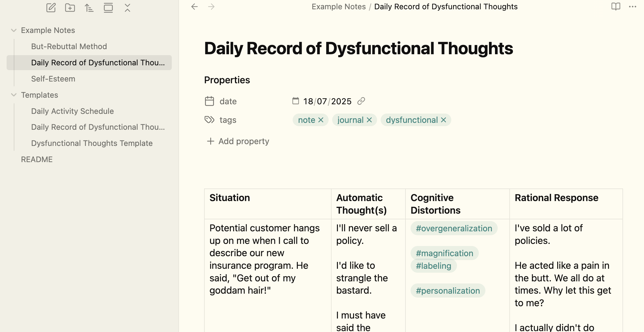Remove the journal tag
The image size is (644, 332).
tap(369, 120)
